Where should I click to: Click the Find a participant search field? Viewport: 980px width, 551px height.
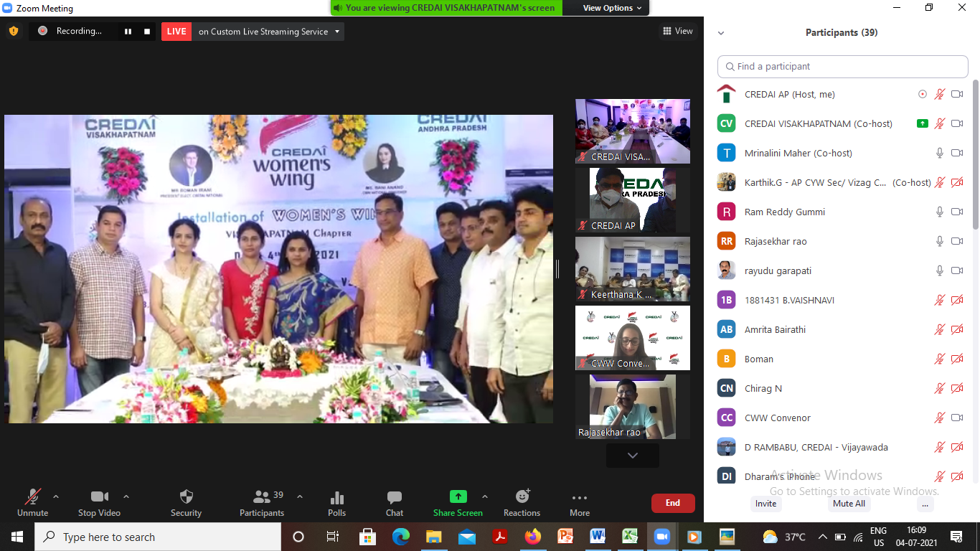(x=843, y=66)
